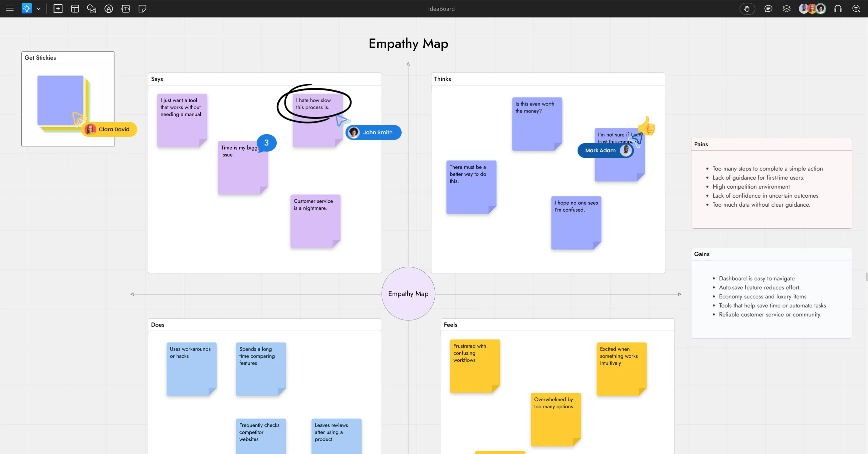Start audio call via headphones icon

coord(838,9)
